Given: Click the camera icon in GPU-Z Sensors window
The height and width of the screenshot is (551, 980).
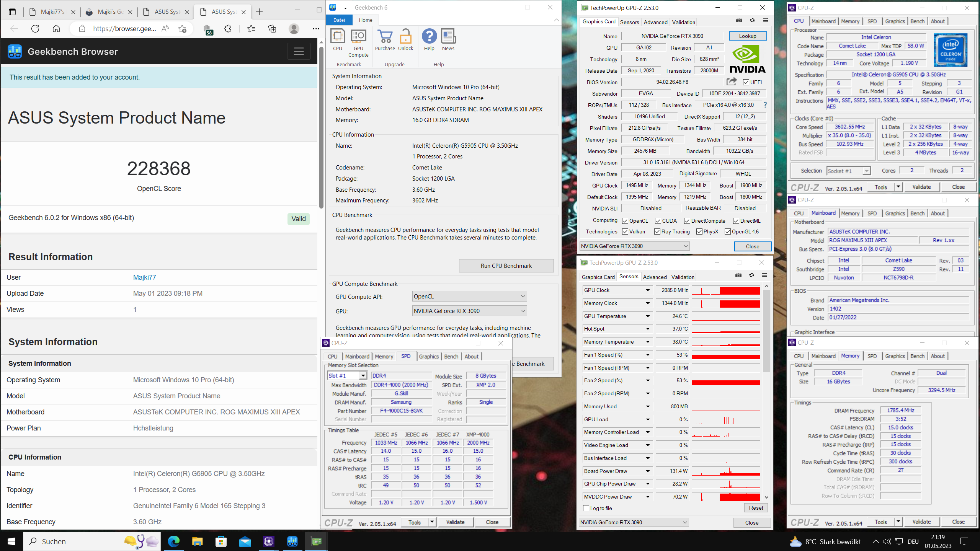Looking at the screenshot, I should coord(738,275).
